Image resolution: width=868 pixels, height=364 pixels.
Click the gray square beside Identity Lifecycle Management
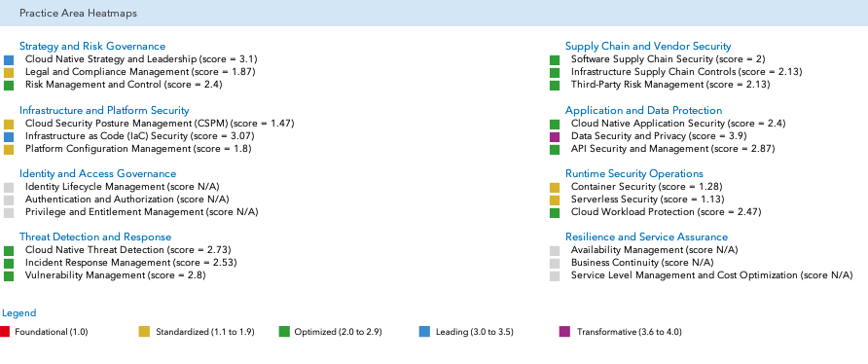9,187
